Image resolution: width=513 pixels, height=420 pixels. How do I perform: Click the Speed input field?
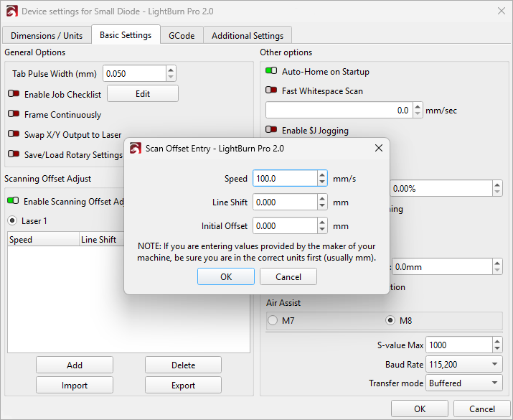tap(284, 179)
